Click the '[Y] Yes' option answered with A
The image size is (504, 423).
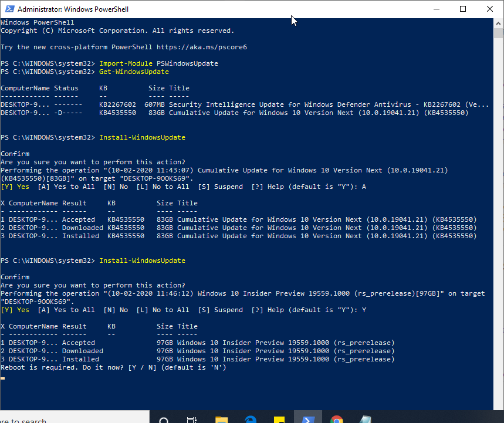point(15,187)
